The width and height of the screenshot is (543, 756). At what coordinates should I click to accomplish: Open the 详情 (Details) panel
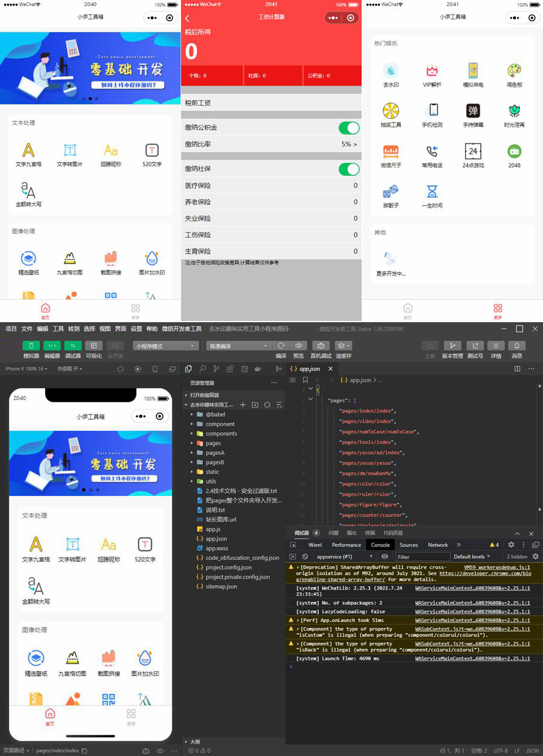click(x=496, y=346)
